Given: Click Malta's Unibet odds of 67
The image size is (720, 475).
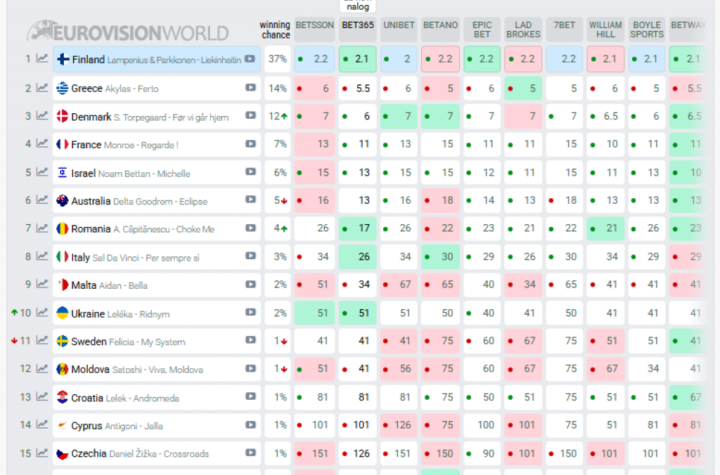Looking at the screenshot, I should coord(399,284).
